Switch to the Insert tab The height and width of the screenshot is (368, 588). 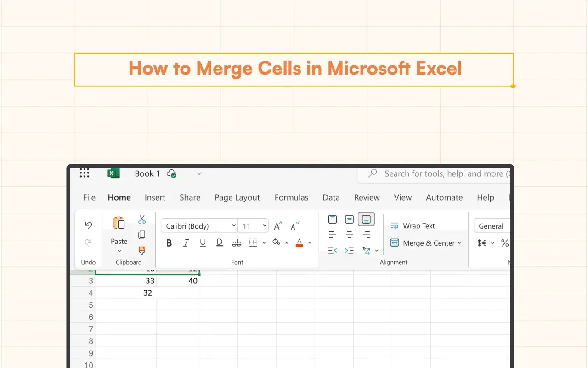click(155, 197)
